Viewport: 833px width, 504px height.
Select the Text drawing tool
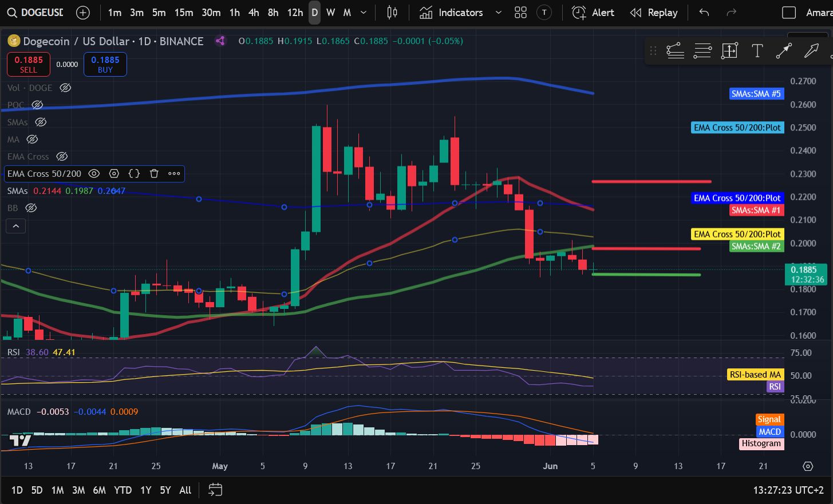click(757, 51)
